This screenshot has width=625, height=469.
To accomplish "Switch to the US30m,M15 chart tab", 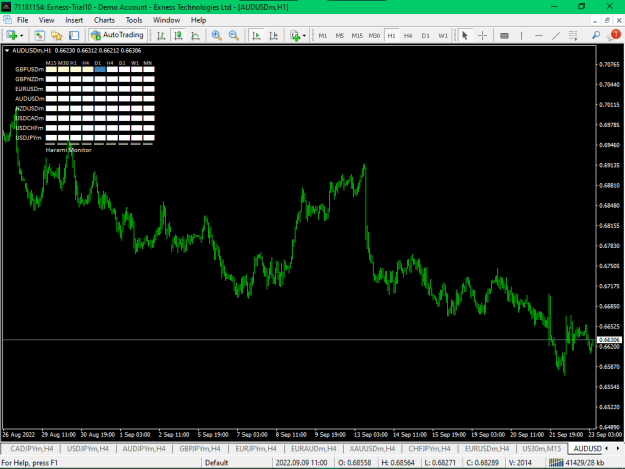I will [x=541, y=449].
